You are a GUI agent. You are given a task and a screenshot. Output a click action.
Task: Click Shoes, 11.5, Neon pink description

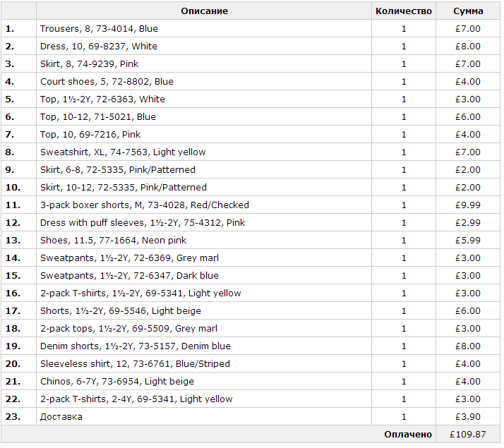tap(113, 240)
